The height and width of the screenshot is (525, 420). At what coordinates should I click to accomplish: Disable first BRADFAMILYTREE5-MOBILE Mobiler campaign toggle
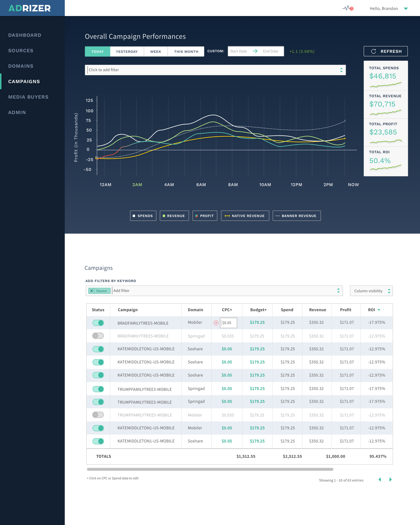pyautogui.click(x=98, y=323)
